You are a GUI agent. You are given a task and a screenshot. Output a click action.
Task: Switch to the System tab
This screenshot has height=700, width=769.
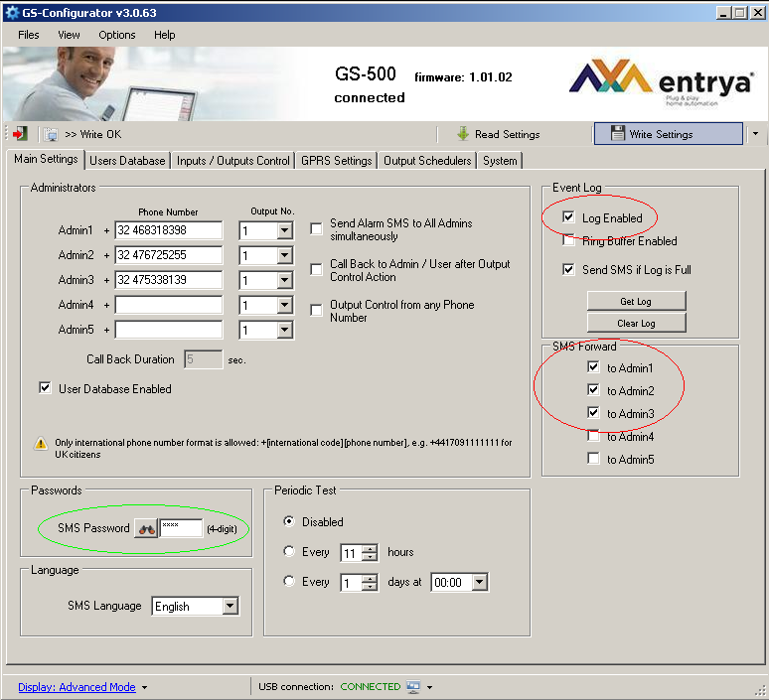(500, 160)
